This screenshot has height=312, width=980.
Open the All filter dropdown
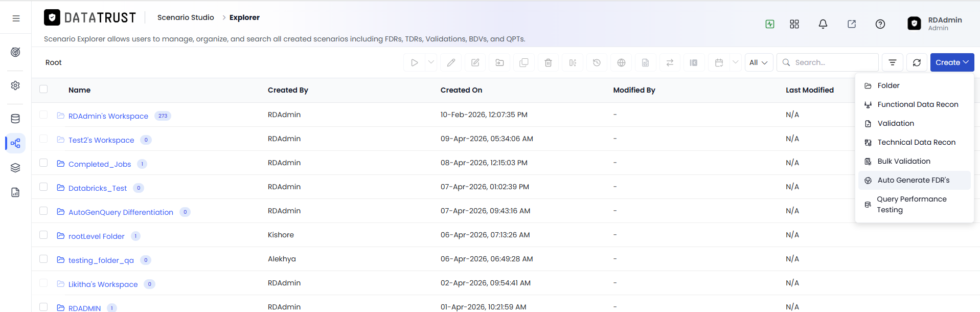pos(759,62)
